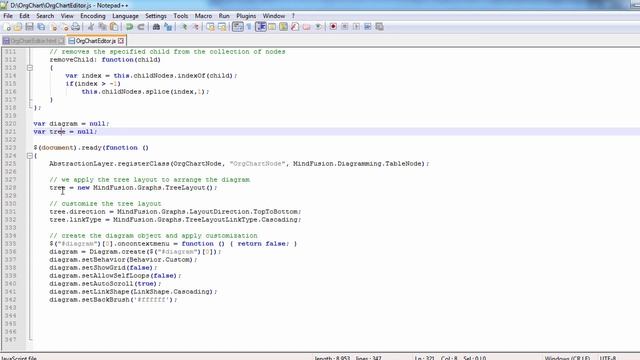Run the macro multiple times icon

click(367, 27)
